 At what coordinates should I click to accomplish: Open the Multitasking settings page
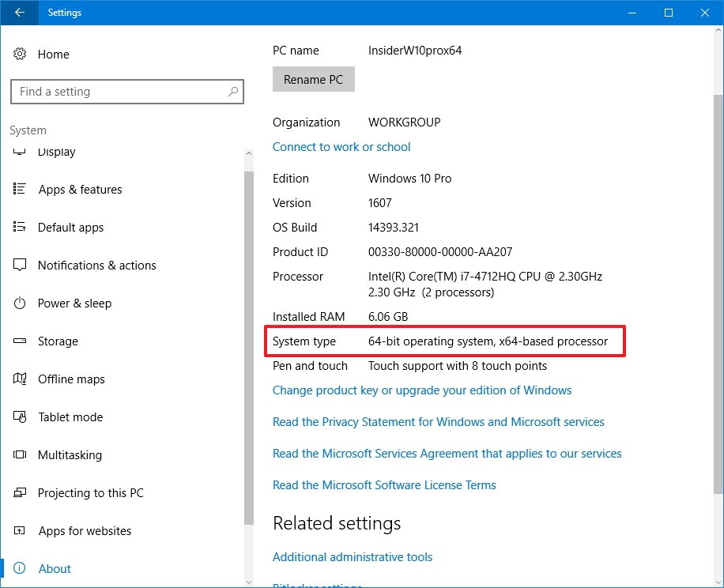coord(70,455)
